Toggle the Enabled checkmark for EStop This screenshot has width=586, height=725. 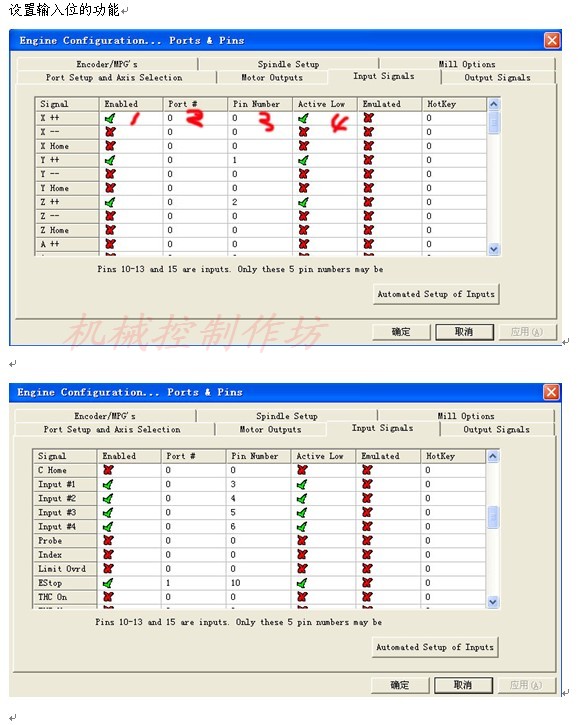108,583
